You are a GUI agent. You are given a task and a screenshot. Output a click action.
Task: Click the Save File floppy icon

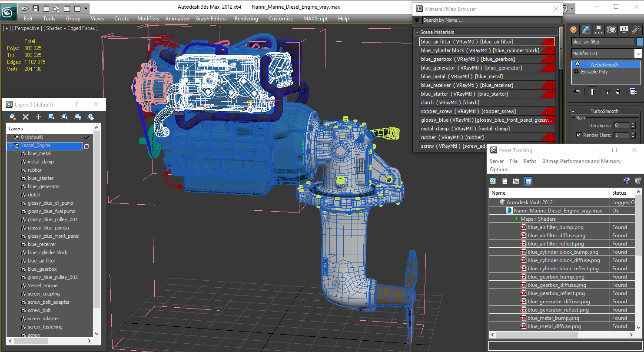[x=36, y=8]
